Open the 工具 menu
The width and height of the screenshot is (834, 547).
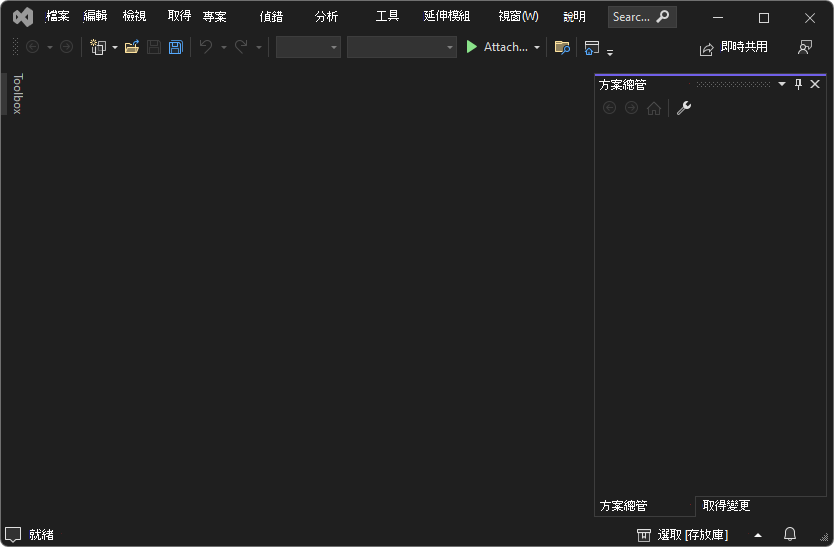[387, 16]
